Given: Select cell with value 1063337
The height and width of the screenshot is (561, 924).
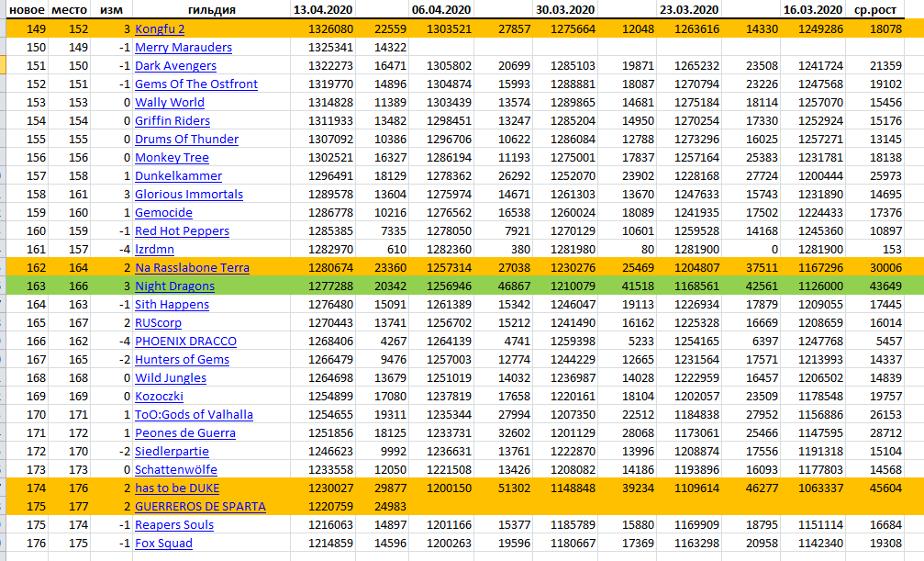Looking at the screenshot, I should click(x=813, y=488).
